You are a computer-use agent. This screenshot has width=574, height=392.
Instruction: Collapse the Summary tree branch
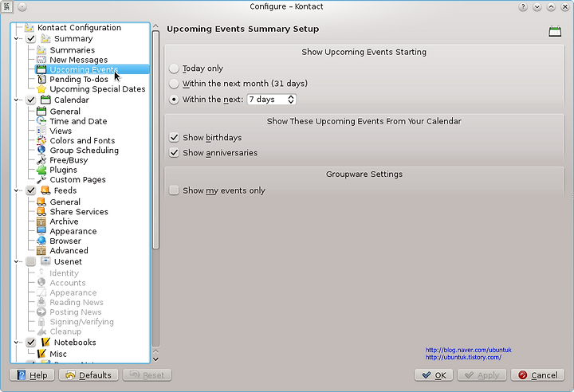(16, 38)
